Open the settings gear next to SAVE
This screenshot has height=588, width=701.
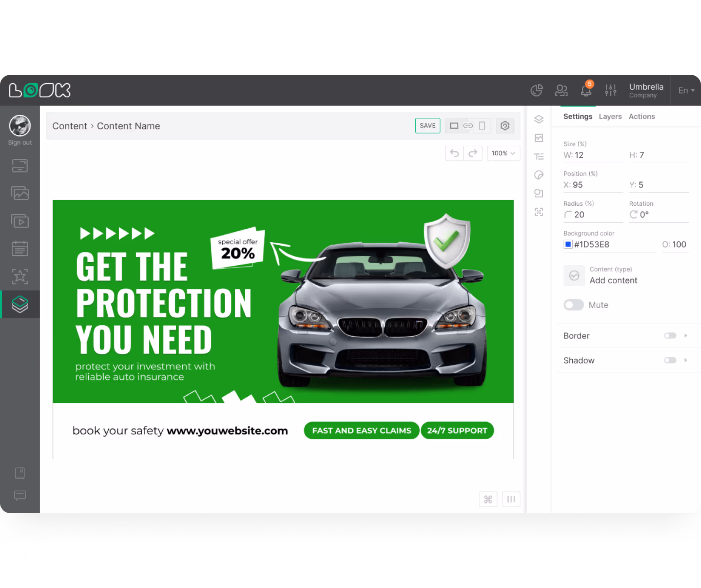tap(504, 126)
